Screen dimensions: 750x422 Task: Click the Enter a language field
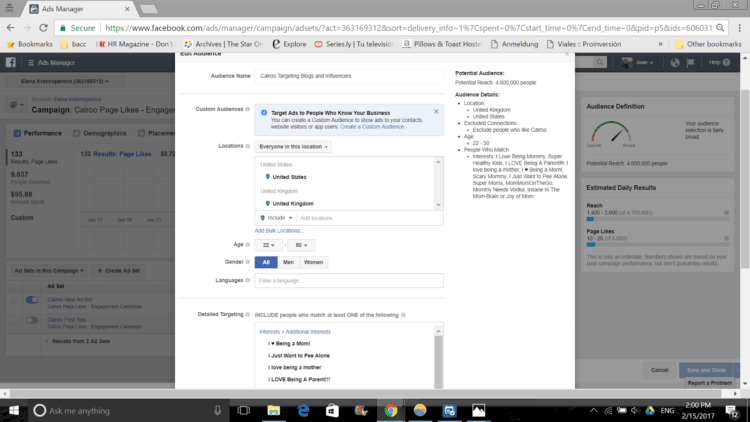(x=349, y=280)
